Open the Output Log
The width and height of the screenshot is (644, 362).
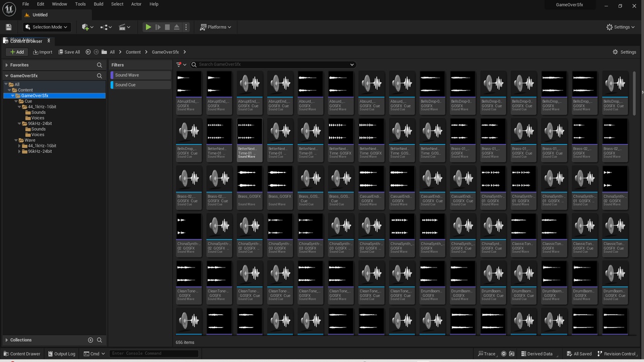pyautogui.click(x=61, y=353)
